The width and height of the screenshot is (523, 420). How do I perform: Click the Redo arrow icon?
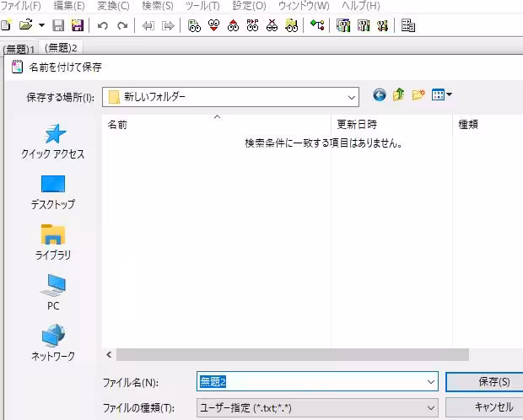point(122,25)
